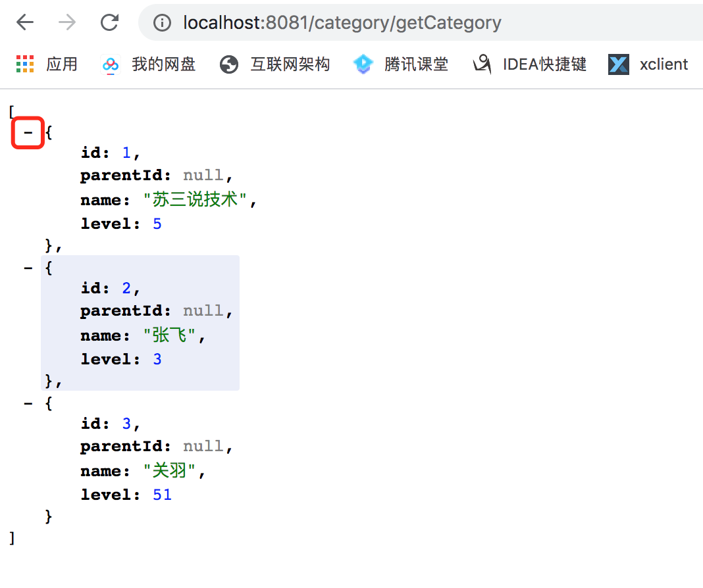The width and height of the screenshot is (703, 588).
Task: Click the name value "张飞"
Action: (x=169, y=335)
